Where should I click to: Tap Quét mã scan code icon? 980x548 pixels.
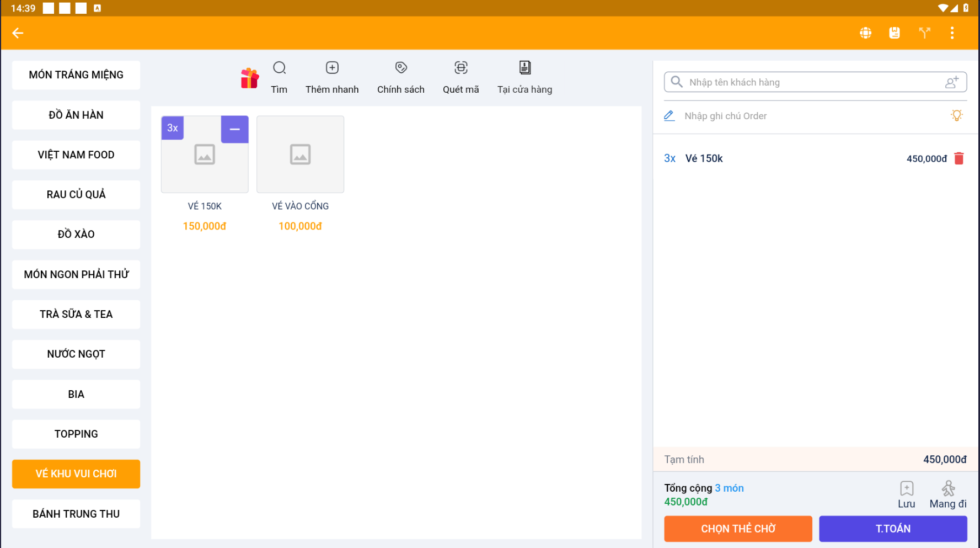(x=461, y=68)
